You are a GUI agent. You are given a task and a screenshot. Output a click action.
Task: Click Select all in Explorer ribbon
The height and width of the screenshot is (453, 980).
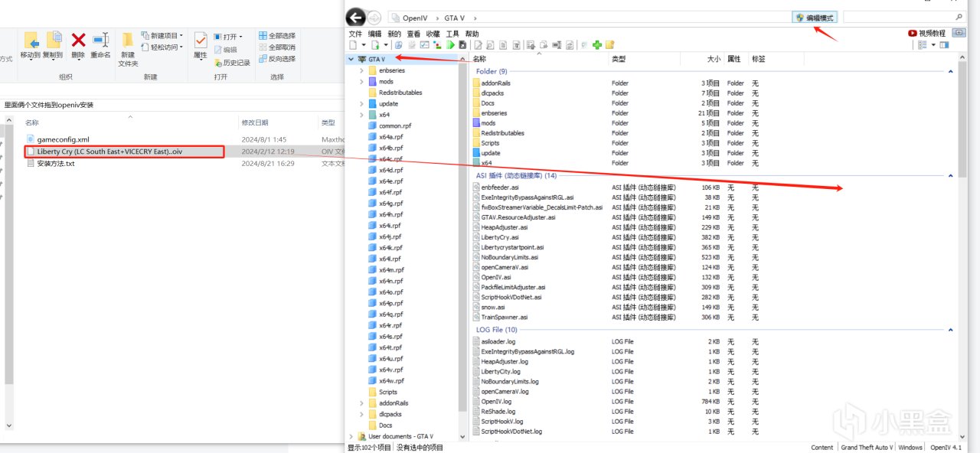tap(277, 36)
